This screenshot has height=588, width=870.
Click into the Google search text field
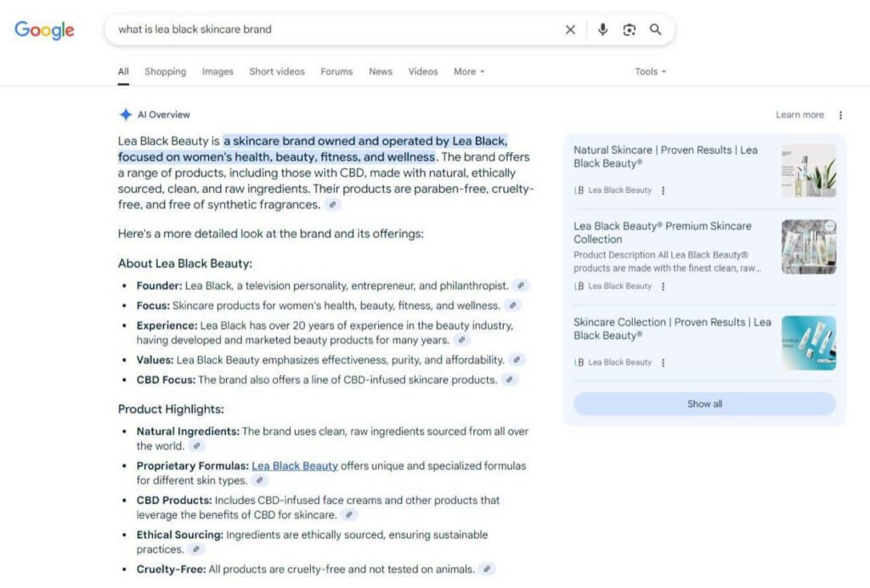(x=340, y=30)
